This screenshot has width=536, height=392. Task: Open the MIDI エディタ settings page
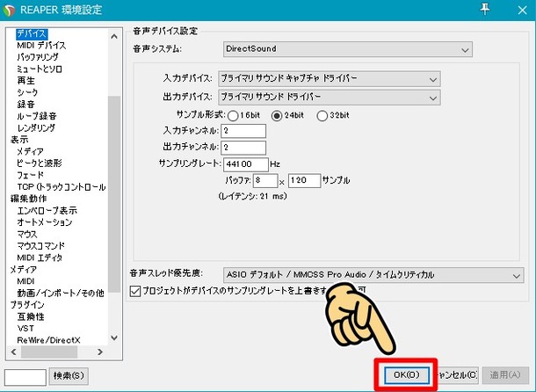coord(40,258)
